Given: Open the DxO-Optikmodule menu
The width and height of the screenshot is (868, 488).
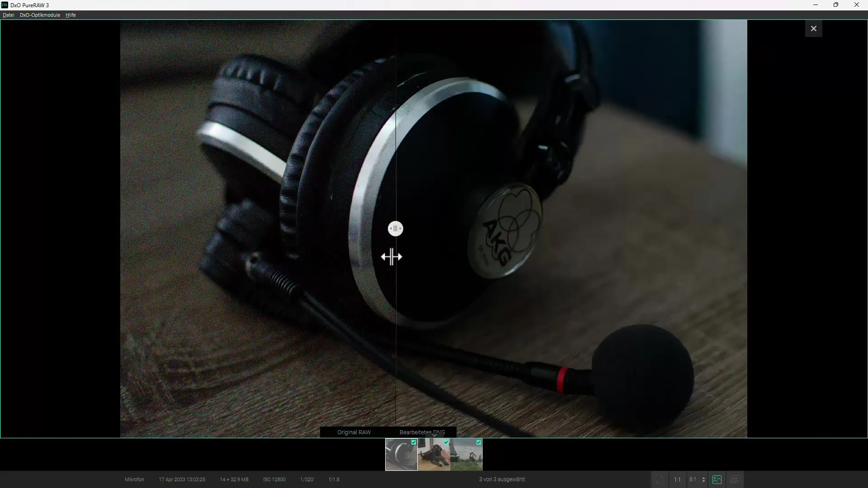Looking at the screenshot, I should click(x=40, y=15).
